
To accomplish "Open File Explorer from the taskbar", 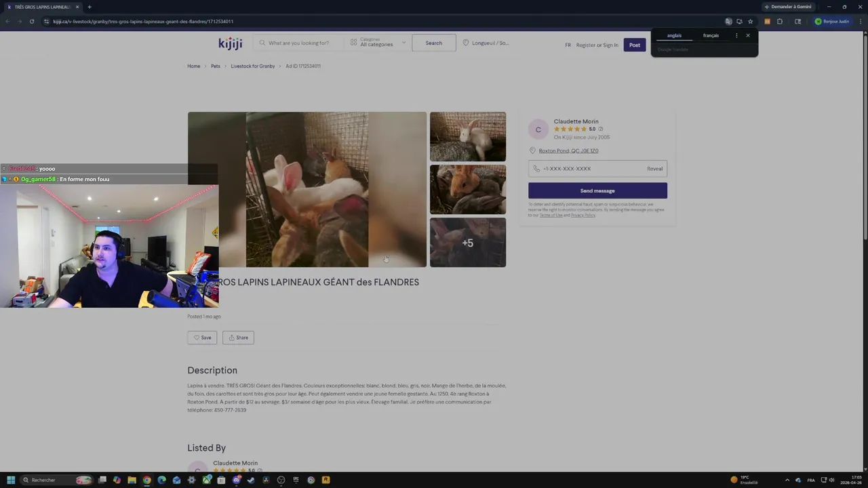I will (132, 480).
